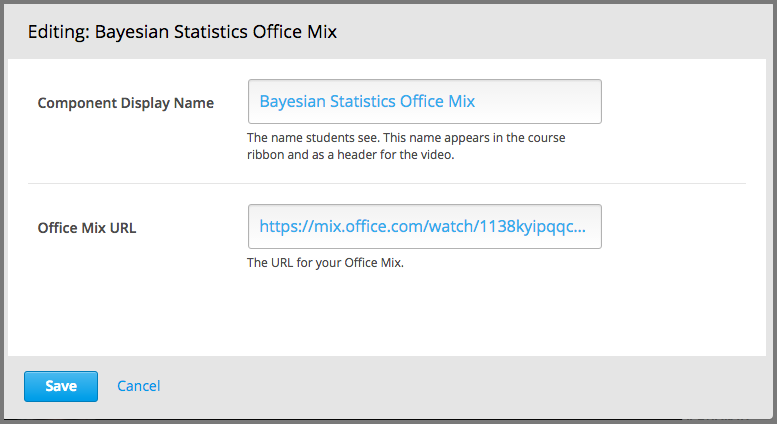Click the "Component Display Name" field label
This screenshot has width=777, height=424.
125,103
